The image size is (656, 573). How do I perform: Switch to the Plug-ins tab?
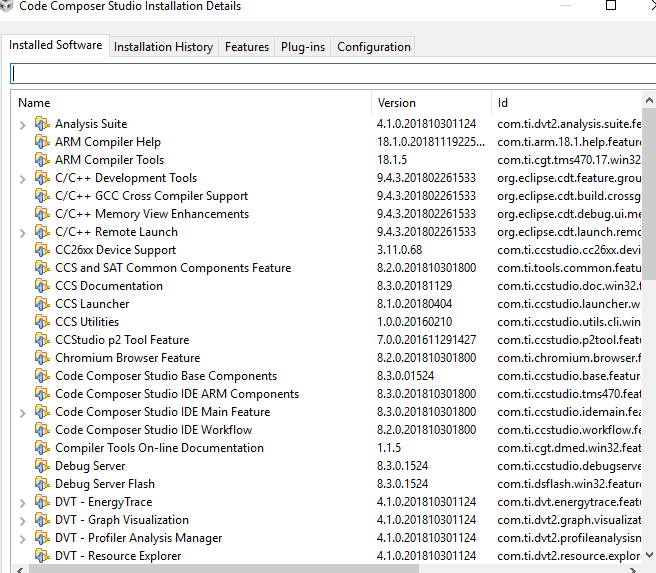coord(303,47)
